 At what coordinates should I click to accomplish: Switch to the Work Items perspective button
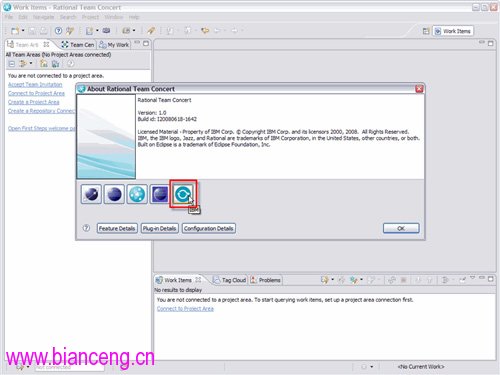click(x=453, y=31)
